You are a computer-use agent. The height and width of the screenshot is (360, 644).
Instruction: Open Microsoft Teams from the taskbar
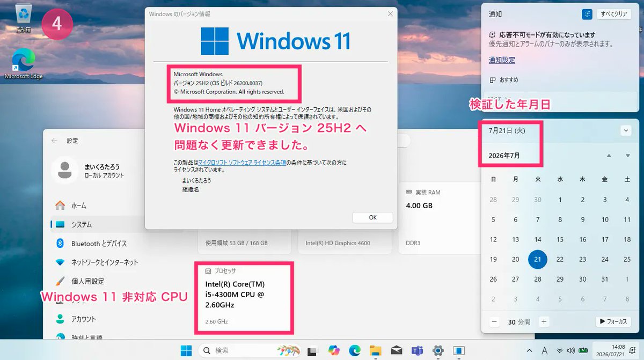point(417,350)
